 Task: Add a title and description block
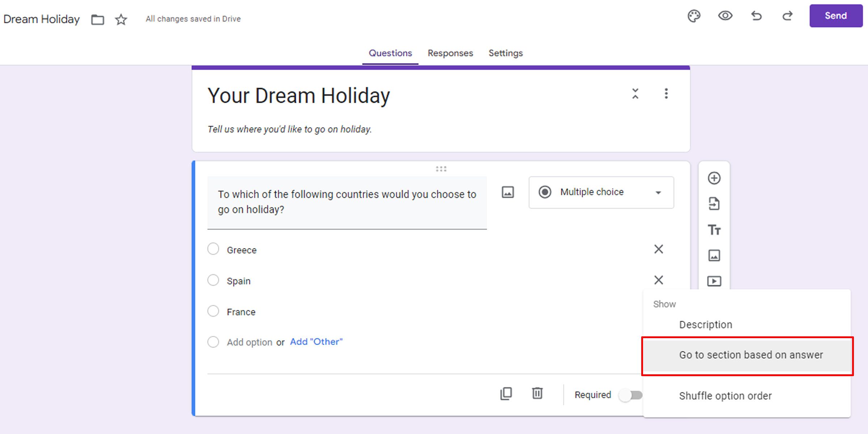coord(714,230)
